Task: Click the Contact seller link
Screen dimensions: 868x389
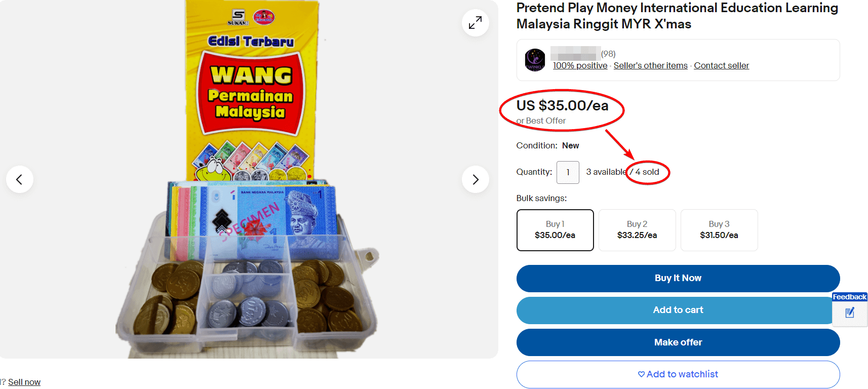Action: [x=721, y=66]
